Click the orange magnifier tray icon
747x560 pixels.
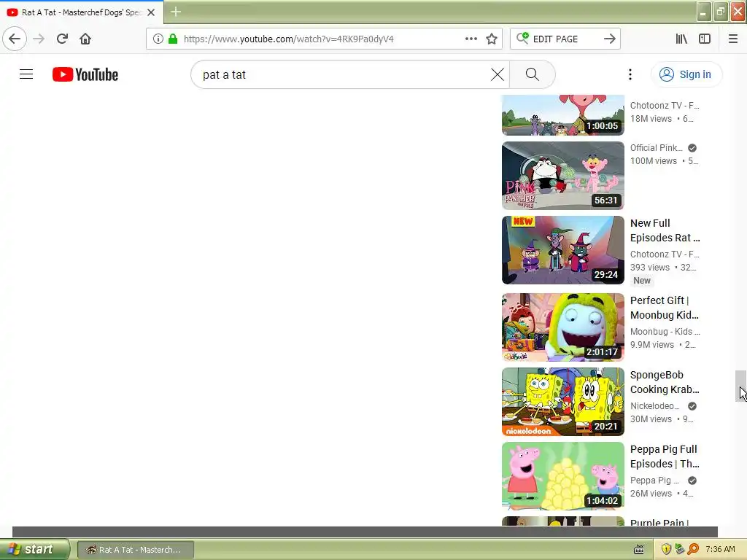pyautogui.click(x=693, y=550)
